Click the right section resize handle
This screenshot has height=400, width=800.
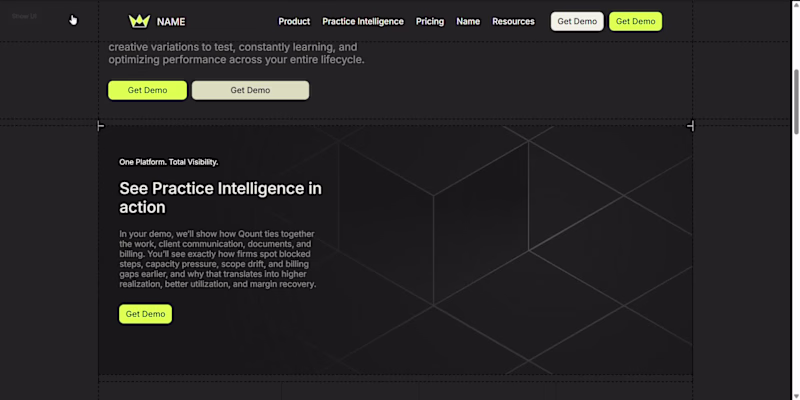pos(690,126)
